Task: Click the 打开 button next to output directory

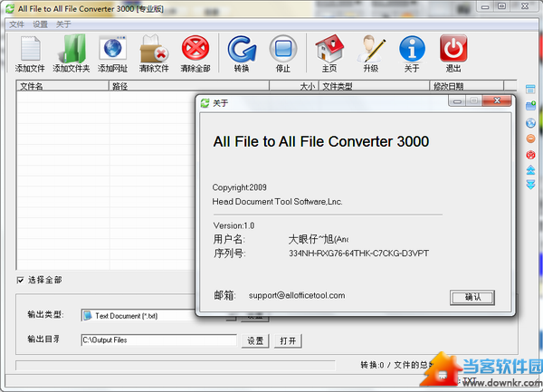Action: point(288,340)
